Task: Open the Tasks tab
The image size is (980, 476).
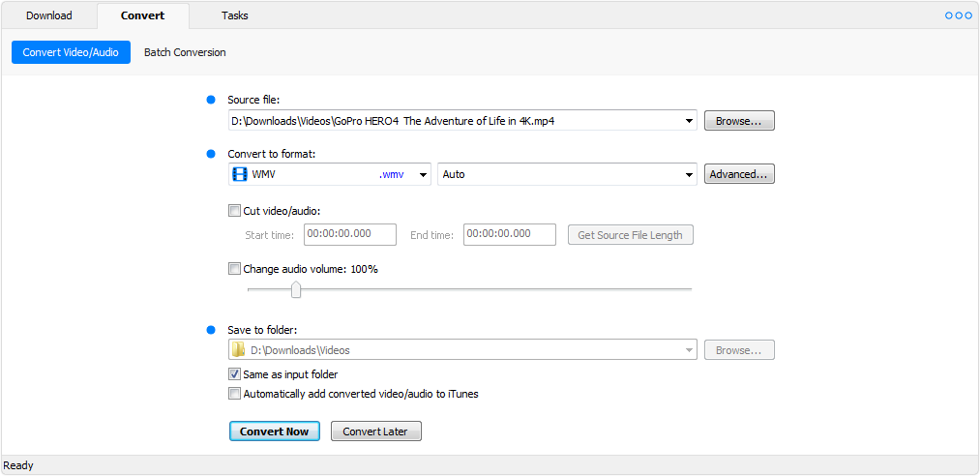Action: pos(234,15)
